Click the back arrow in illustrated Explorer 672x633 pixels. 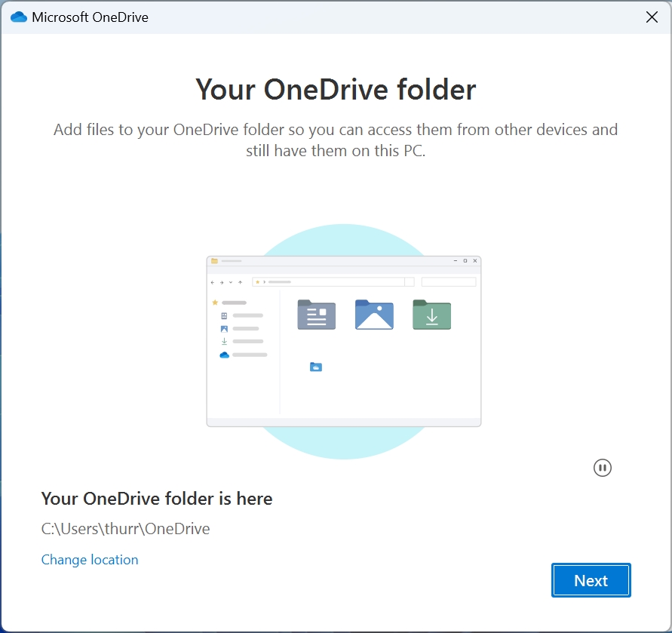pyautogui.click(x=213, y=282)
